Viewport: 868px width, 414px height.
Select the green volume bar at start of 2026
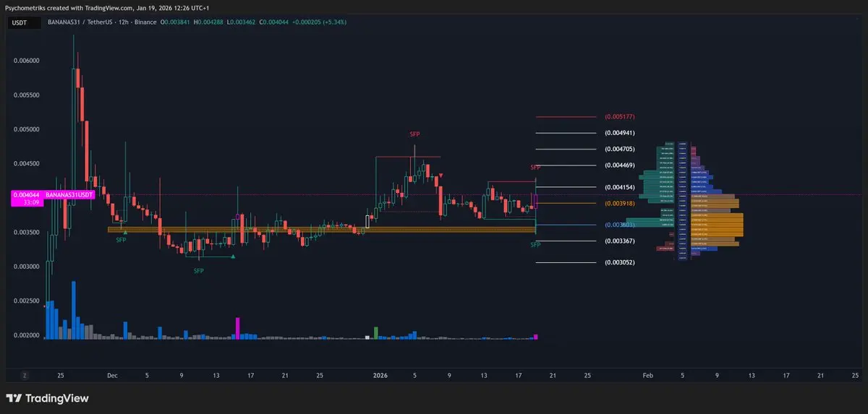click(375, 333)
